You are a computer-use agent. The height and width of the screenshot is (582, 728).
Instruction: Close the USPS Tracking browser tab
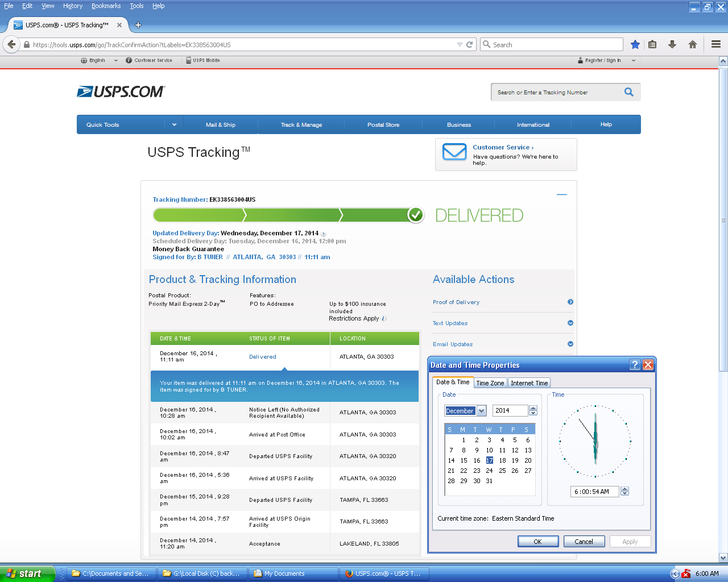click(119, 25)
